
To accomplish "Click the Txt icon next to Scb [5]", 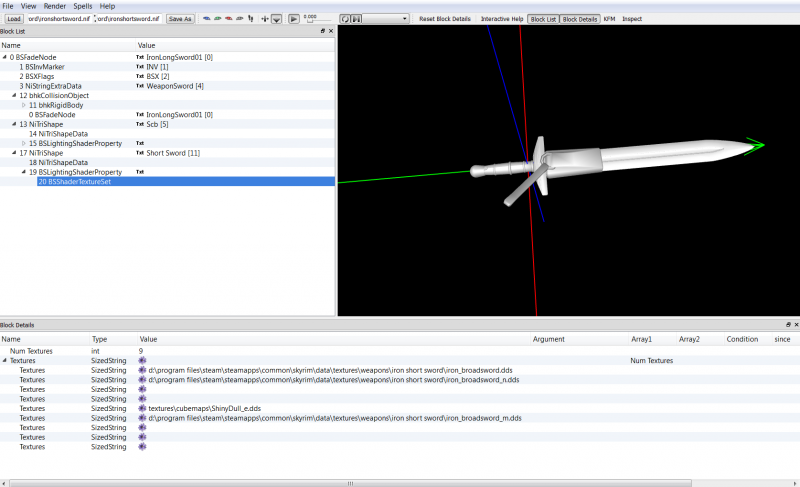I will [x=140, y=124].
